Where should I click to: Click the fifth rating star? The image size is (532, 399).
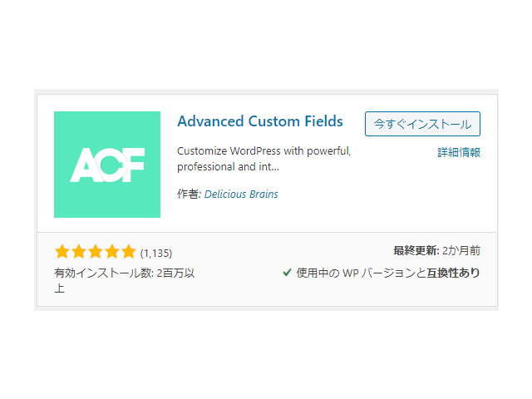[129, 252]
